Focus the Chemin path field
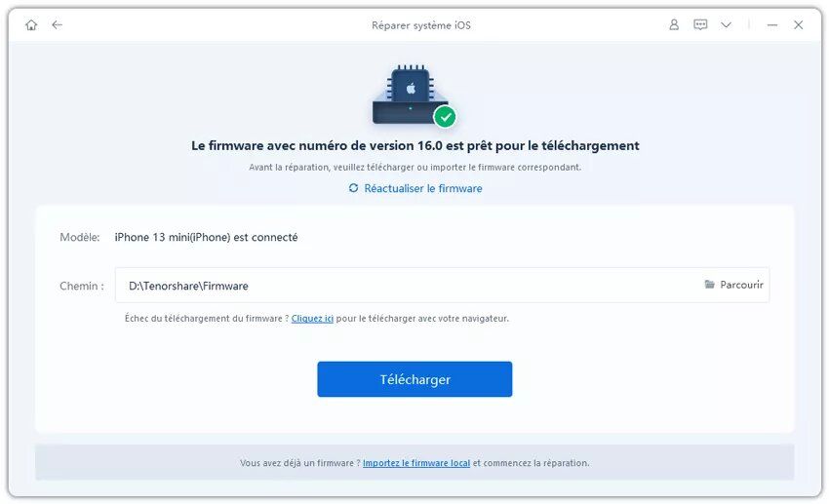The height and width of the screenshot is (504, 829). [442, 286]
